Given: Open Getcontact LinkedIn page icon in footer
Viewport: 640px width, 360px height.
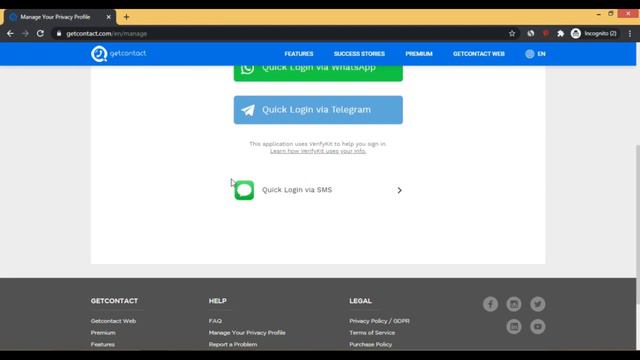Looking at the screenshot, I should (514, 327).
